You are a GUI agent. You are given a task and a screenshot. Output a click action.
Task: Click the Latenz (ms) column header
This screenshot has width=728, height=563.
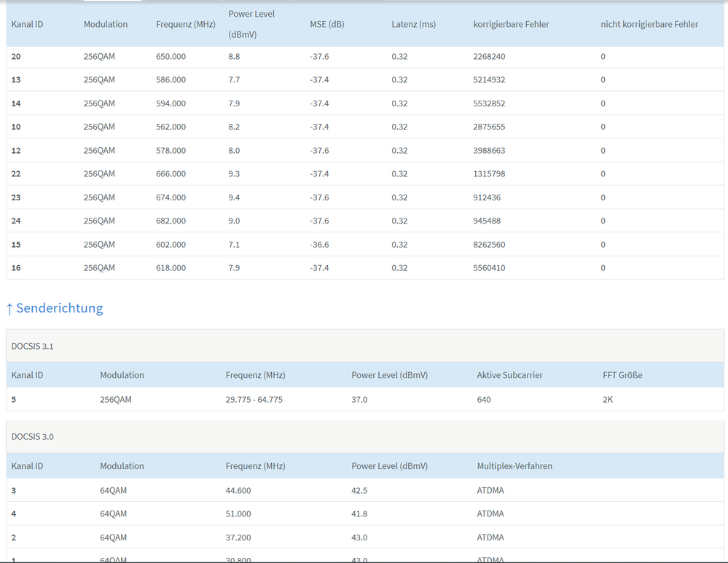tap(413, 24)
